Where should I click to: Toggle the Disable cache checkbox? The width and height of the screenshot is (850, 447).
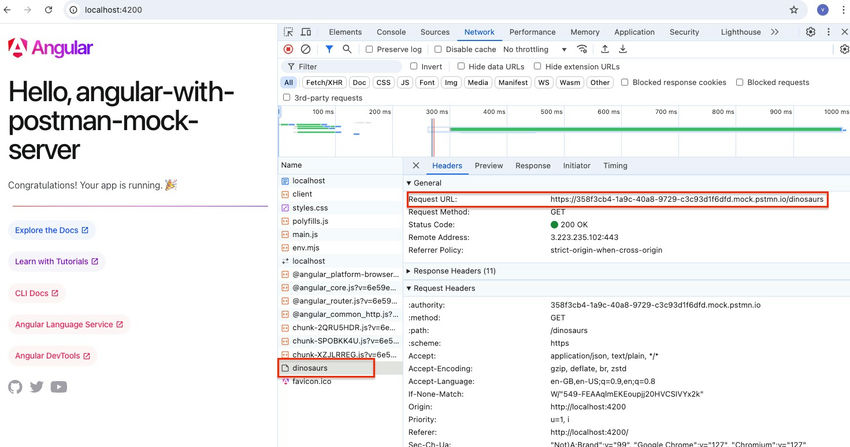pos(439,49)
